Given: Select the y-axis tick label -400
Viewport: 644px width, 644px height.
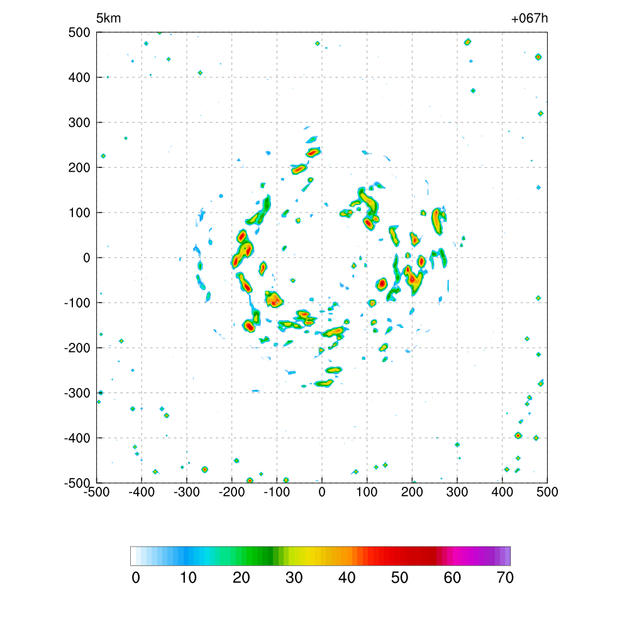Looking at the screenshot, I should pyautogui.click(x=77, y=438).
